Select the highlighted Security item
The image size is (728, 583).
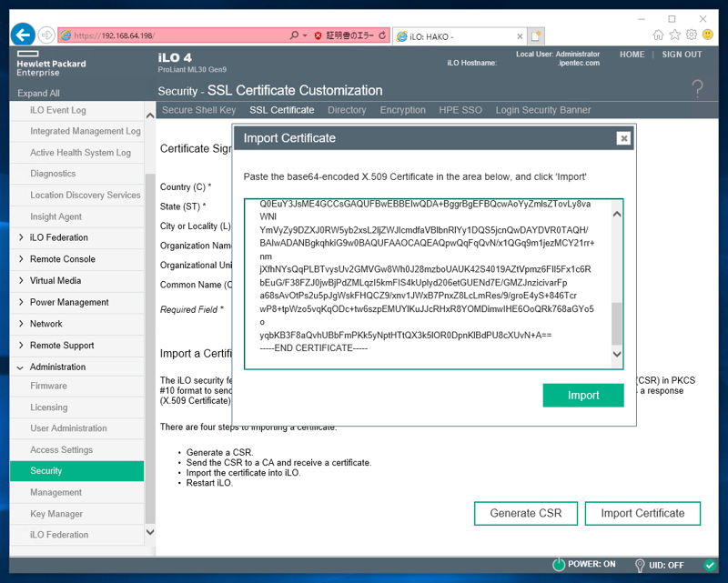click(77, 470)
